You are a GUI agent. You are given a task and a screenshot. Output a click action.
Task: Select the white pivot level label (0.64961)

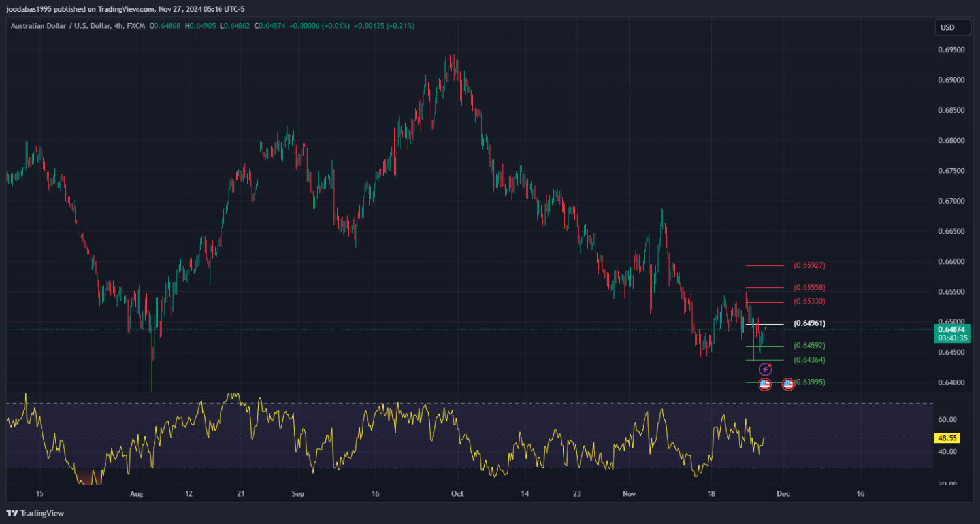click(809, 323)
